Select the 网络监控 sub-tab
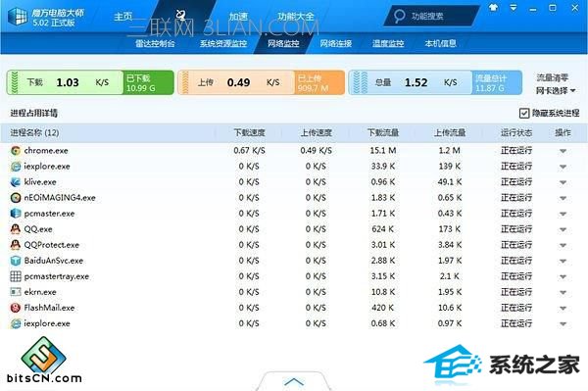588x391 pixels. pos(283,43)
